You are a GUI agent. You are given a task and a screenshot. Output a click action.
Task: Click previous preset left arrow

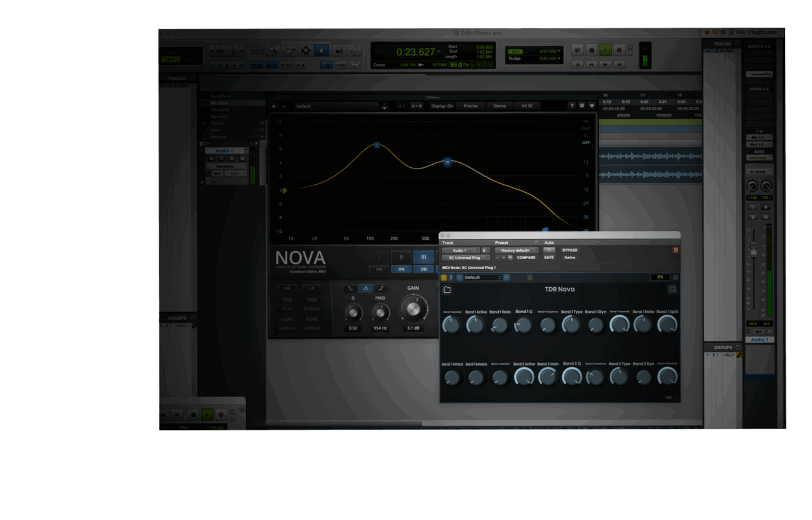click(460, 278)
